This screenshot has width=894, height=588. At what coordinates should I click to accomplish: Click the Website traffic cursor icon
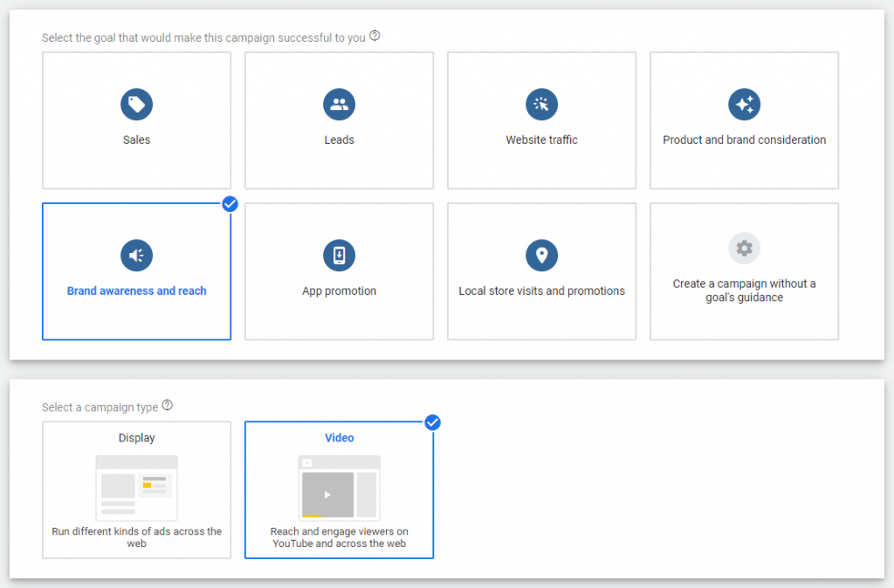click(541, 105)
